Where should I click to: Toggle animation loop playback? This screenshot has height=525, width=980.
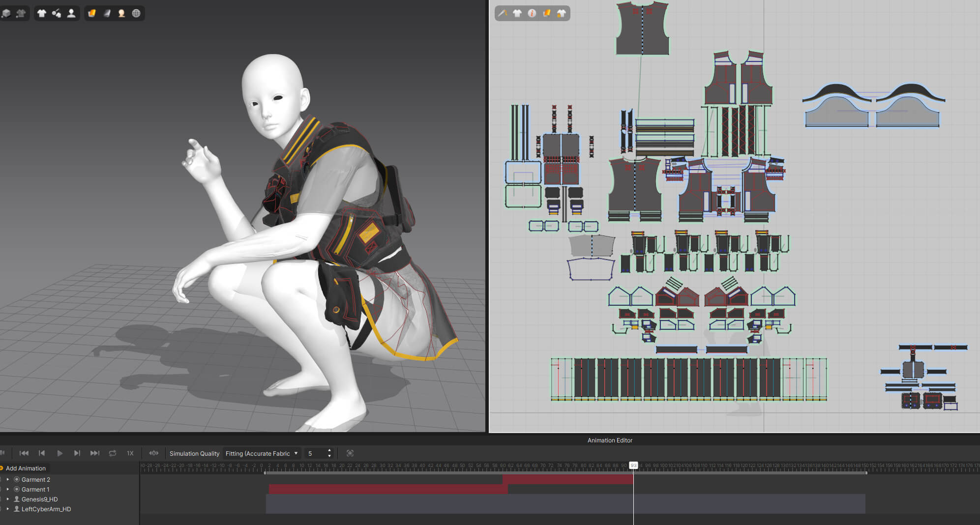[x=113, y=453]
